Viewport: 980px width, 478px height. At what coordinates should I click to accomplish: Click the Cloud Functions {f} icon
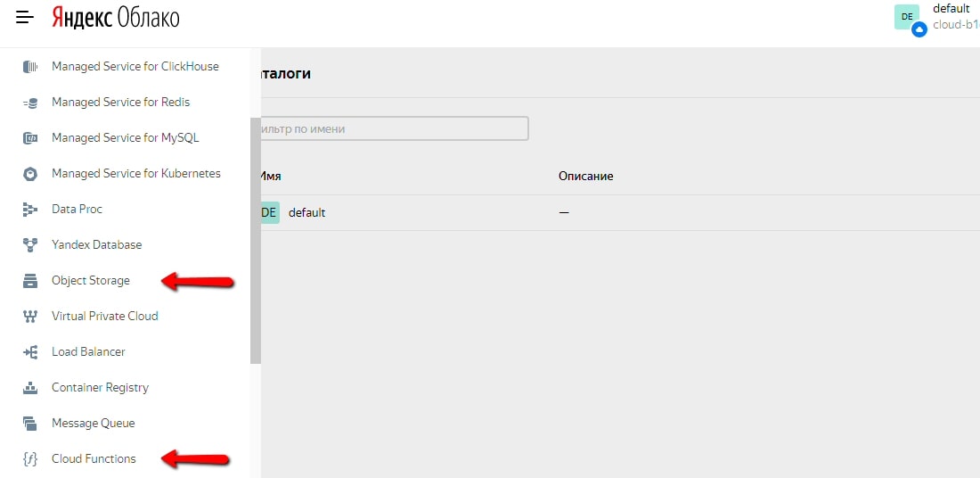tap(30, 459)
